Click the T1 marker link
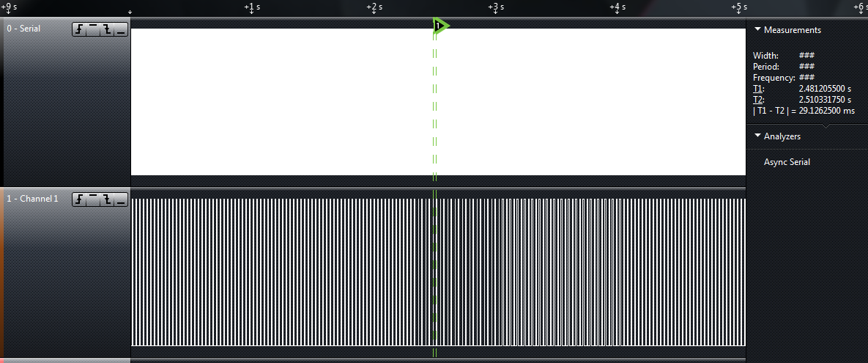The width and height of the screenshot is (868, 363). [x=758, y=89]
